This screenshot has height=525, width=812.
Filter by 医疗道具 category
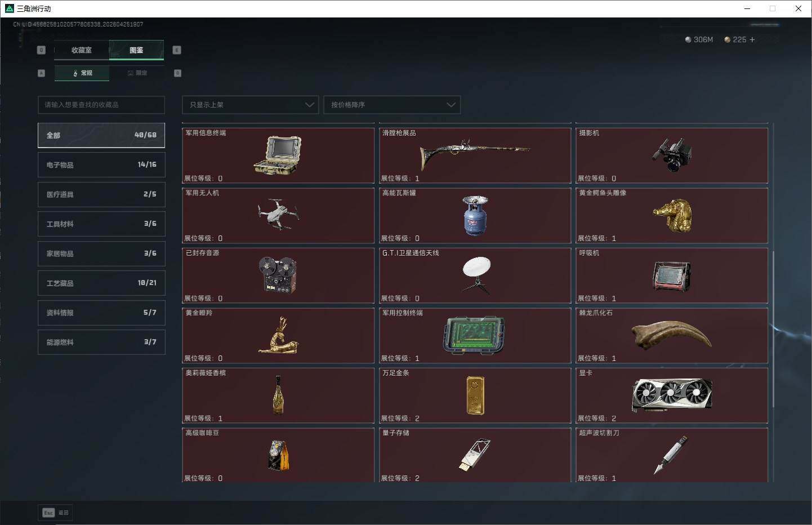pyautogui.click(x=101, y=194)
